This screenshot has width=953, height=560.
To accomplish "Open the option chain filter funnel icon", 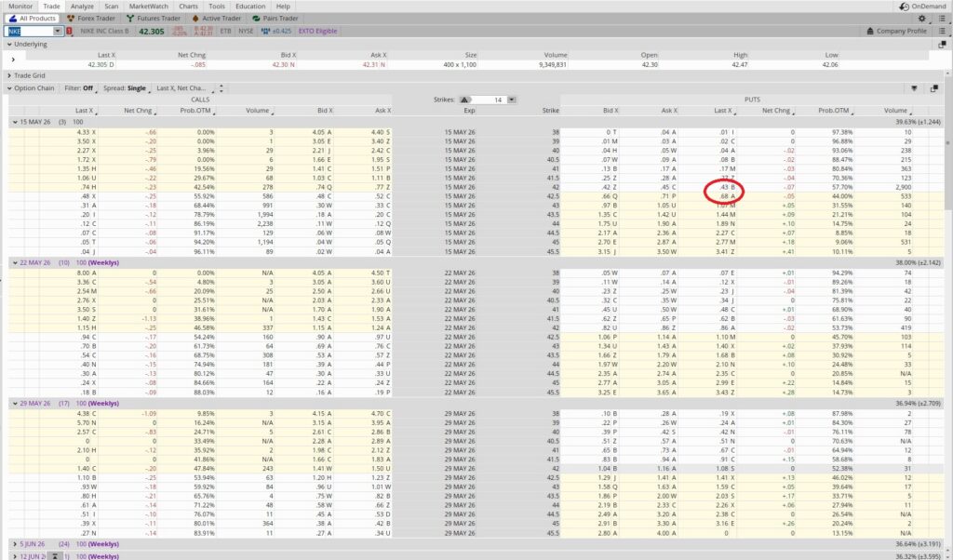I will tap(914, 88).
